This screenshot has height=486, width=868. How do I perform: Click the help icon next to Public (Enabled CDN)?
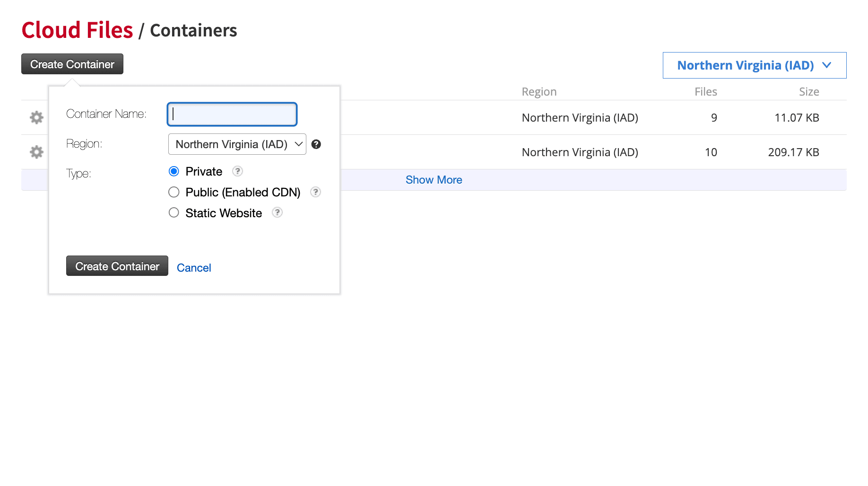[x=315, y=192]
